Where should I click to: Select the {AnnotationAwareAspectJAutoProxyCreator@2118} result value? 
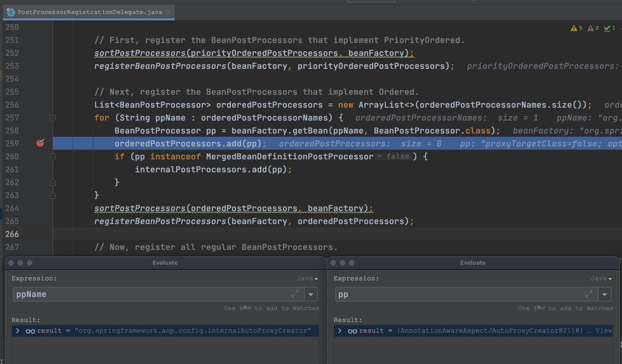[490, 331]
